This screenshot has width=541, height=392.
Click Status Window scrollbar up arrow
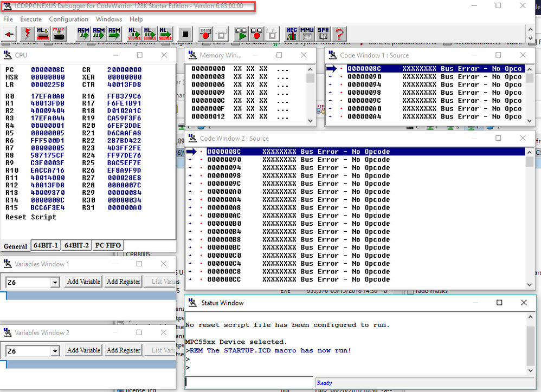531,317
